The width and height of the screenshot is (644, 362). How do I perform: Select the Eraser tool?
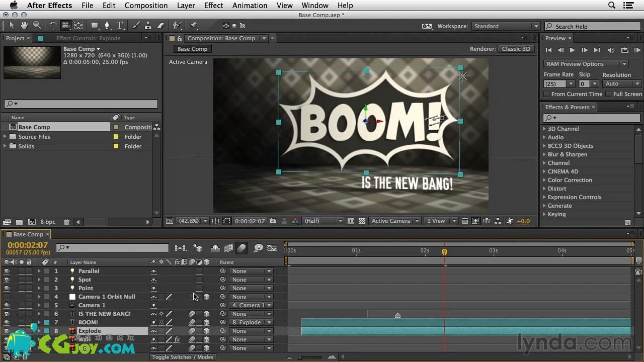[161, 25]
